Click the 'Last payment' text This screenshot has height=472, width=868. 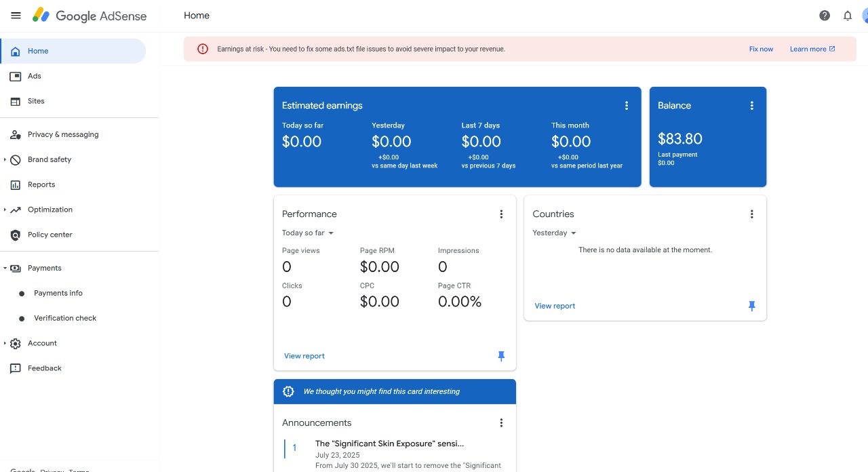(677, 155)
